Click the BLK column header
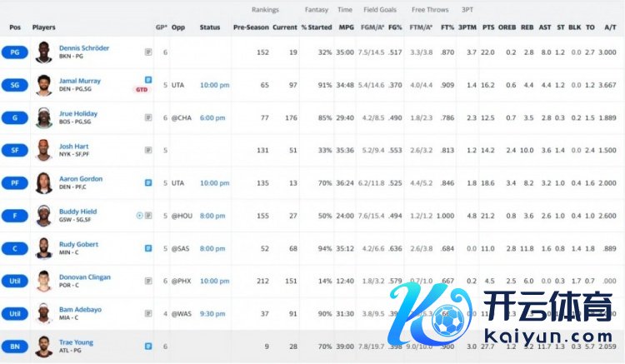Screen dimensions: 625x364 574,27
